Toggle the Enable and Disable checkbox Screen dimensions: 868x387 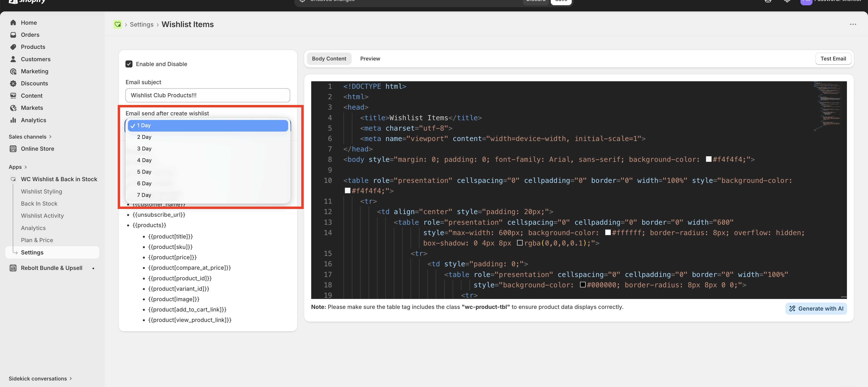pos(129,64)
